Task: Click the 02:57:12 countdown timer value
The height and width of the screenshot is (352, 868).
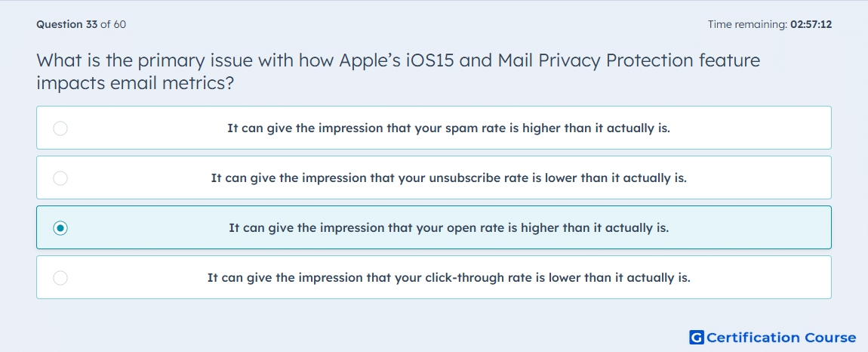Action: [811, 24]
